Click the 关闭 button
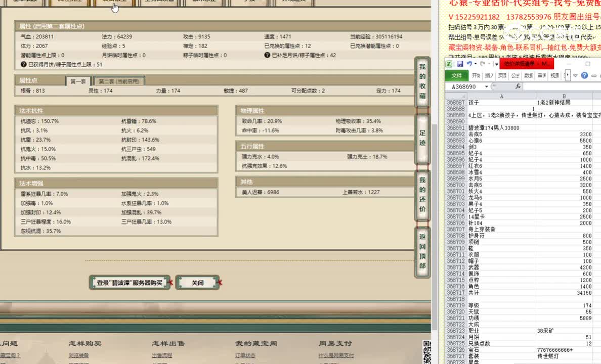Image resolution: width=601 pixels, height=364 pixels. 197,283
